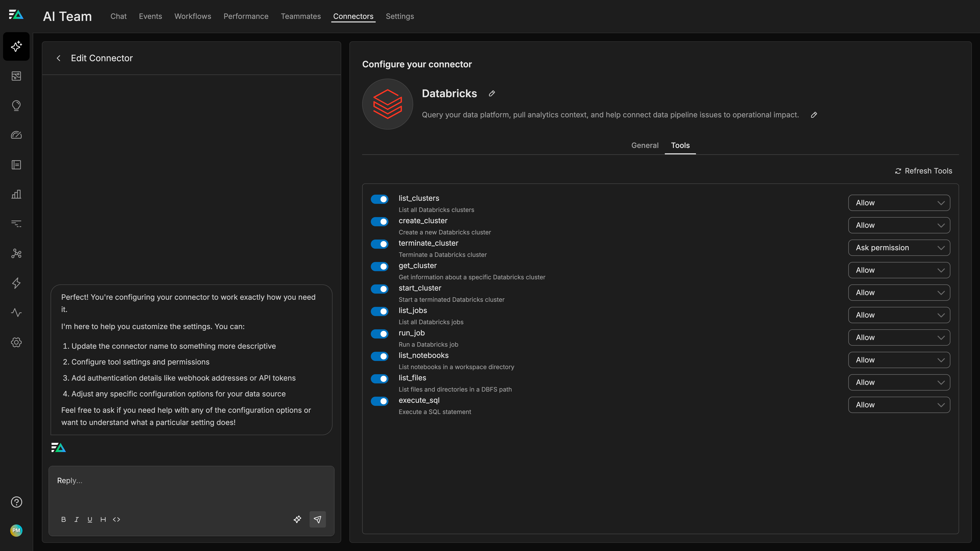Apply bold formatting in reply box

point(64,519)
